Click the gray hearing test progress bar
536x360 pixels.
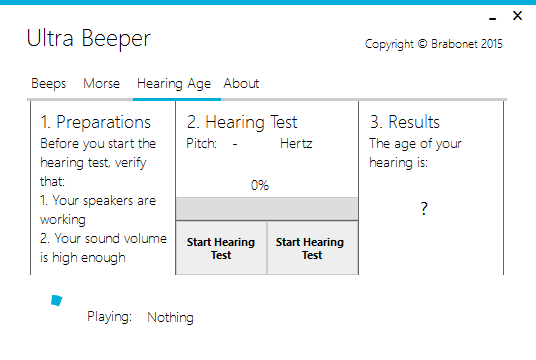(x=267, y=209)
